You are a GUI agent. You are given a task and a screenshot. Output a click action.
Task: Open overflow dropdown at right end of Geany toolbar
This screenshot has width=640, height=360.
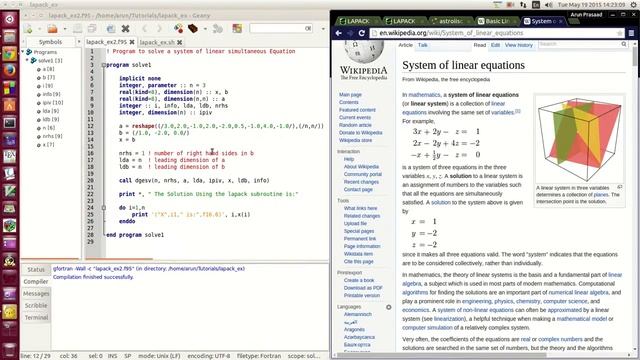tap(323, 29)
